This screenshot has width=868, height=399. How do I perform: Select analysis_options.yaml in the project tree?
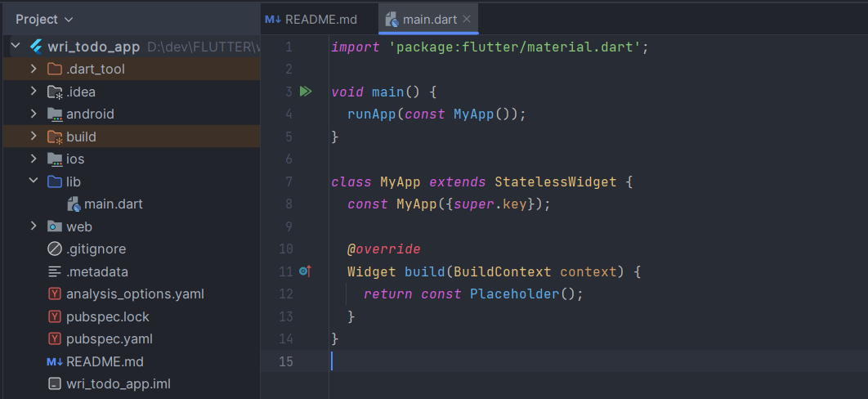click(x=135, y=294)
